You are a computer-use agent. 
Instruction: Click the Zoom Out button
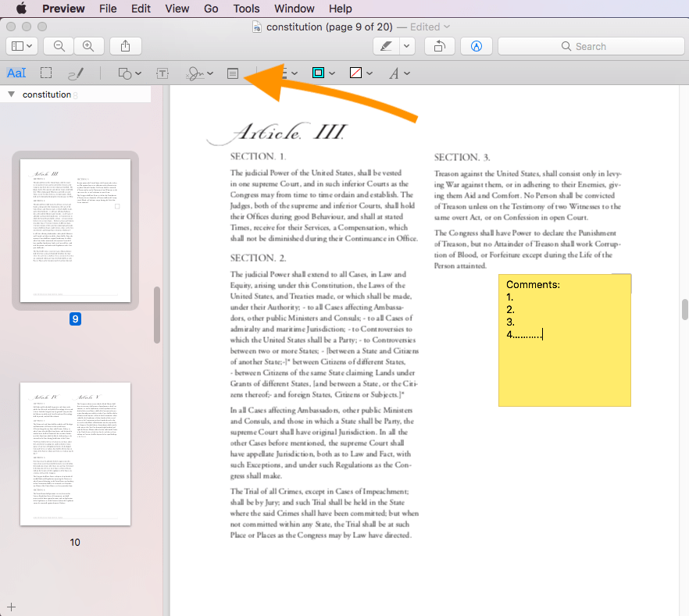pos(59,46)
